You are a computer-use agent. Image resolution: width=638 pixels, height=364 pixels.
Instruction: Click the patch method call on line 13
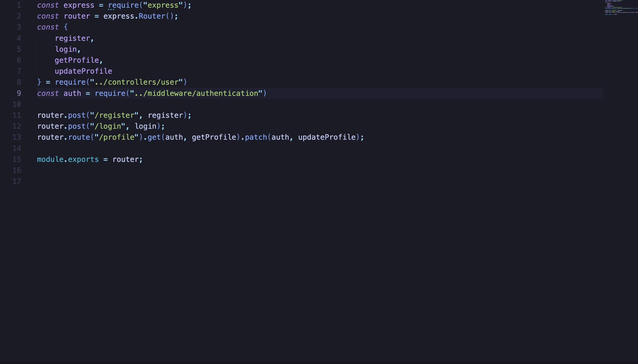256,137
